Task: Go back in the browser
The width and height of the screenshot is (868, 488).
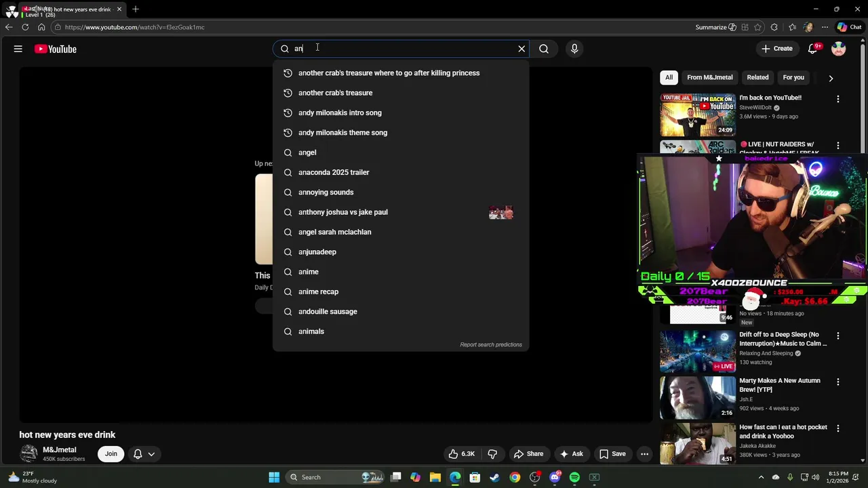Action: click(x=8, y=27)
